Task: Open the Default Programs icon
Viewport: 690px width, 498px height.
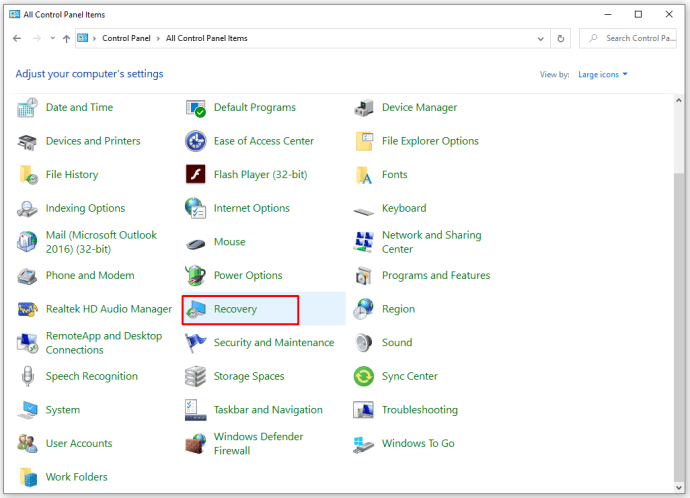Action: coord(195,107)
